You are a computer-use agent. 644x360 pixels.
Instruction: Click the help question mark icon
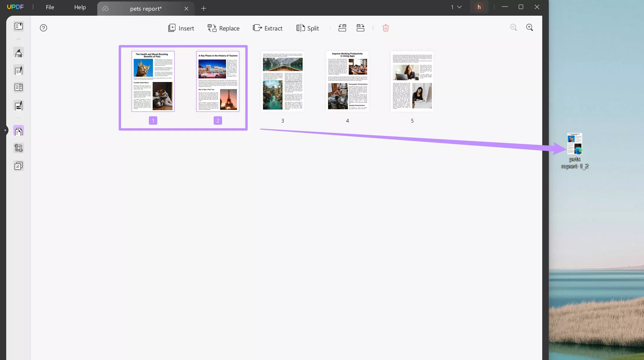click(43, 28)
